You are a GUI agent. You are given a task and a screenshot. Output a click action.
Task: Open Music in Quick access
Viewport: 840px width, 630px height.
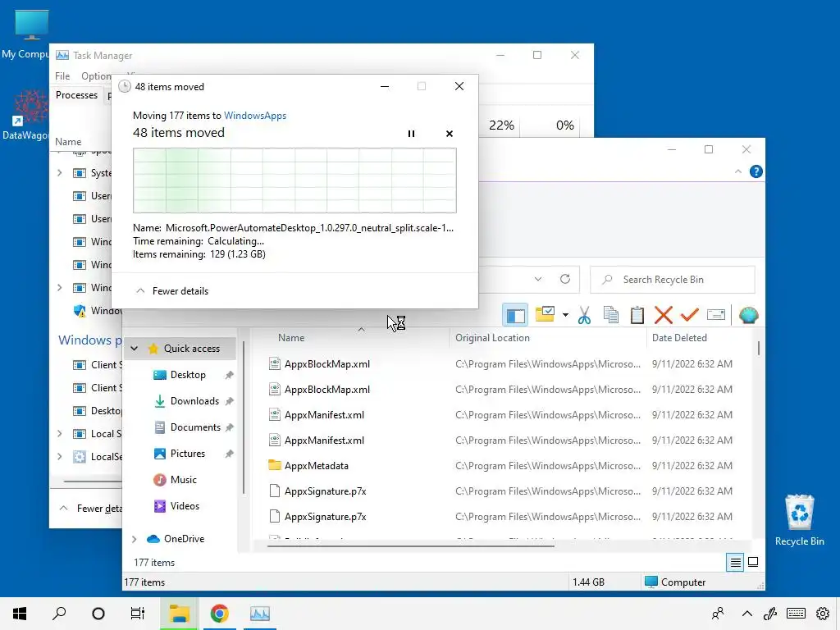pos(183,480)
